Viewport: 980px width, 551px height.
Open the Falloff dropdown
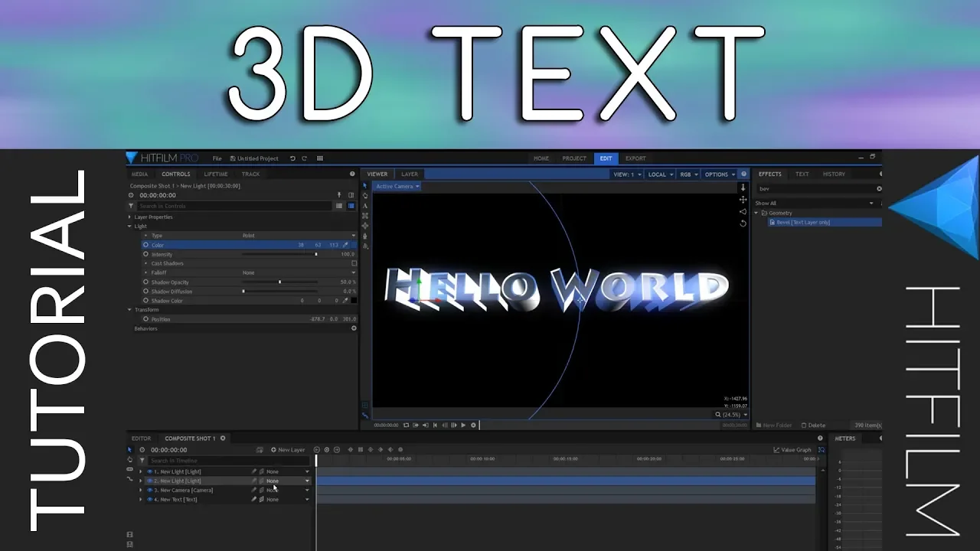coord(299,272)
